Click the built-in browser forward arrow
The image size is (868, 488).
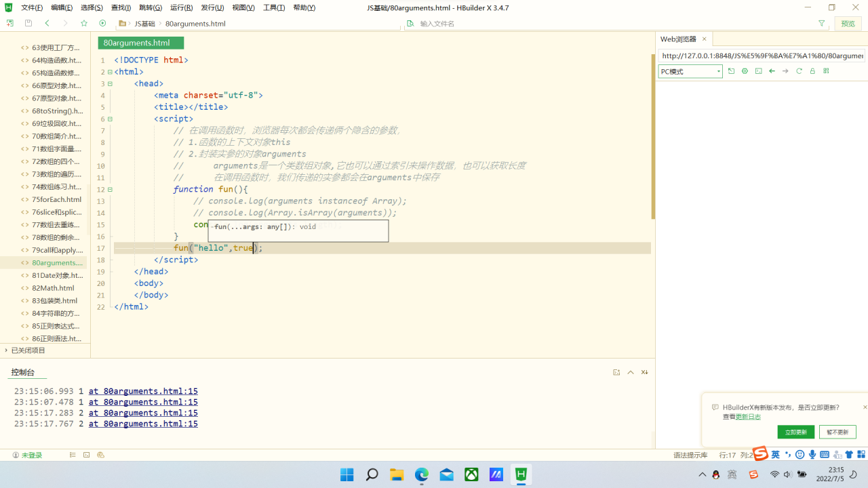[x=785, y=71]
